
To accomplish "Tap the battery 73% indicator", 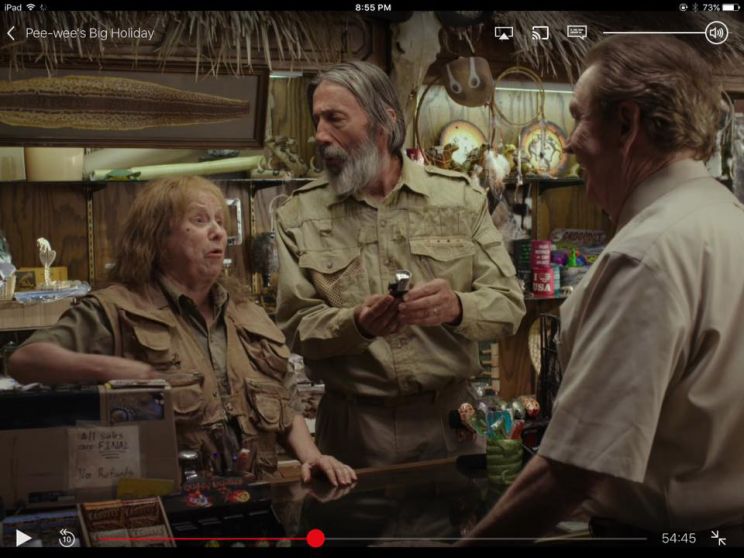I will click(x=721, y=7).
